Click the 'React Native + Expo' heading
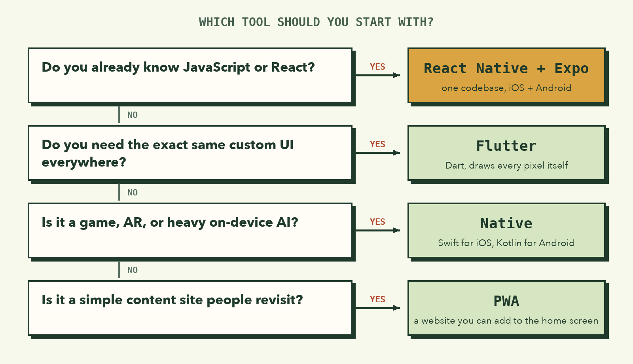The image size is (633, 364). [x=506, y=68]
